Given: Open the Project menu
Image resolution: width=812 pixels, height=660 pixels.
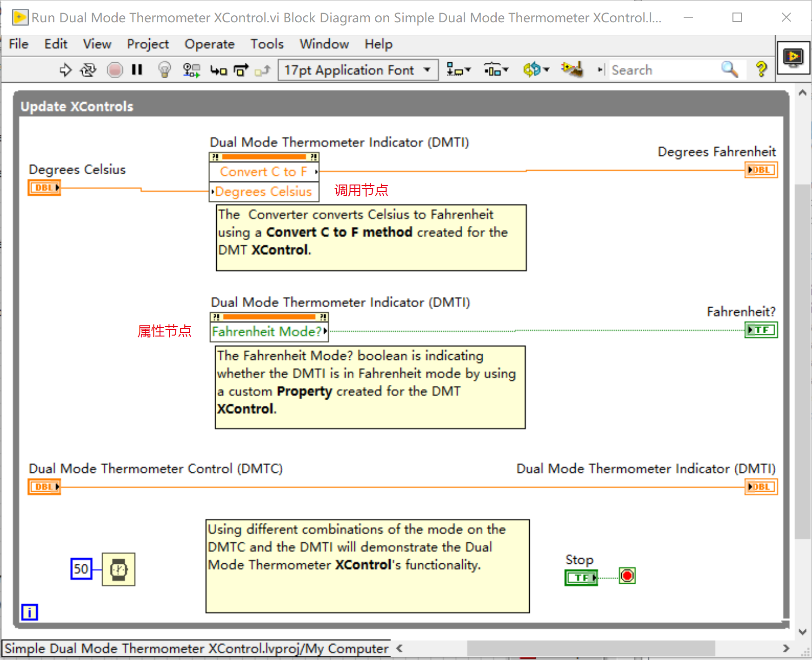Looking at the screenshot, I should pos(148,44).
